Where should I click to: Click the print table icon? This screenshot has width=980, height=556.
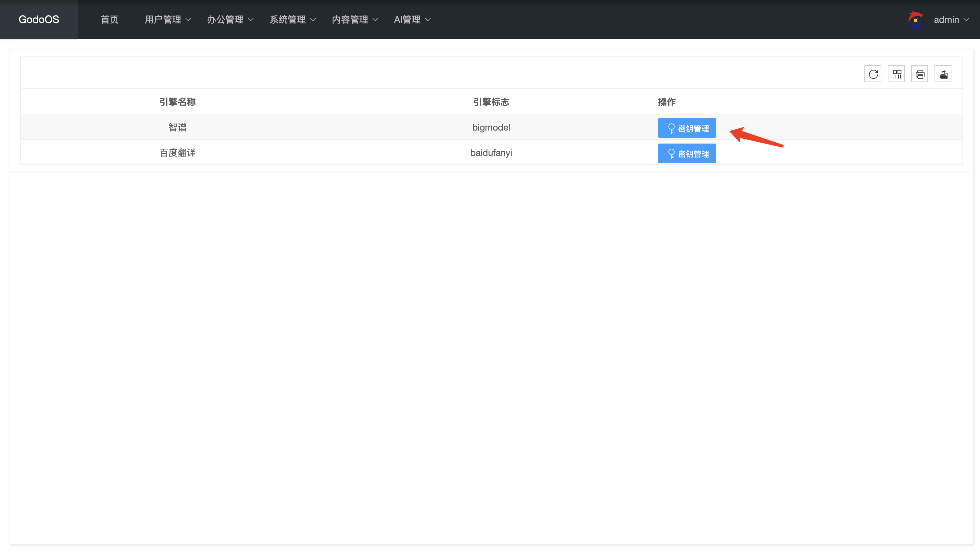coord(920,74)
